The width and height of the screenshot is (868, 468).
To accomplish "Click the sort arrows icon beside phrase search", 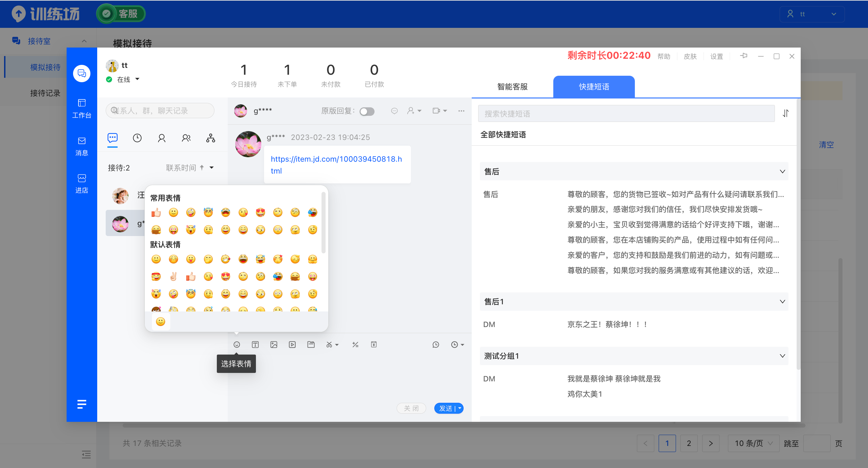I will (786, 113).
